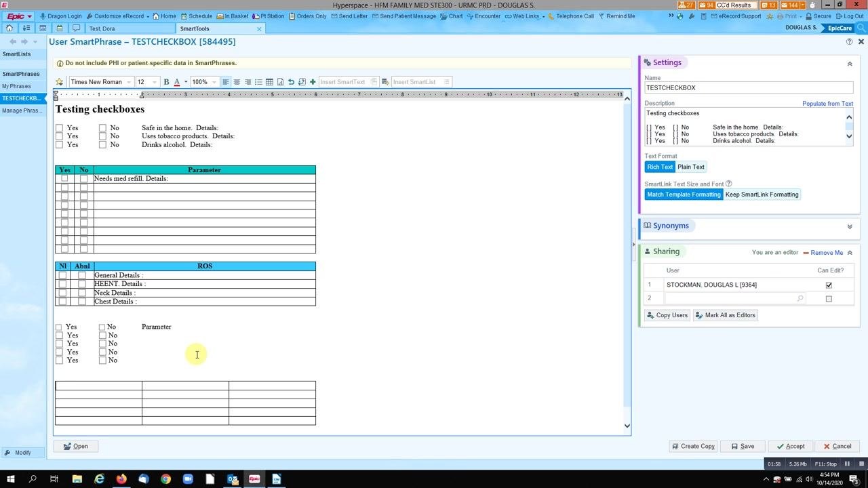Open the zoom percentage dropdown
Screen dimensions: 868x488
pos(204,82)
